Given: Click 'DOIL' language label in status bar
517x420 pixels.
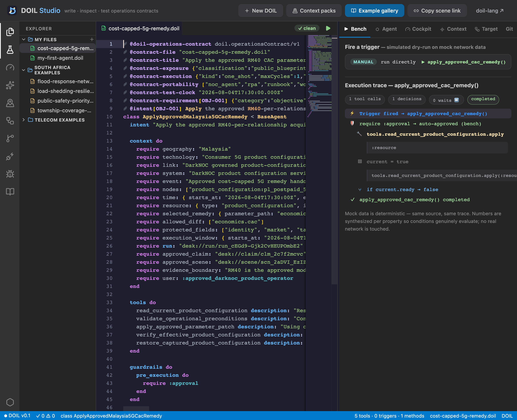Looking at the screenshot, I should tap(507, 416).
